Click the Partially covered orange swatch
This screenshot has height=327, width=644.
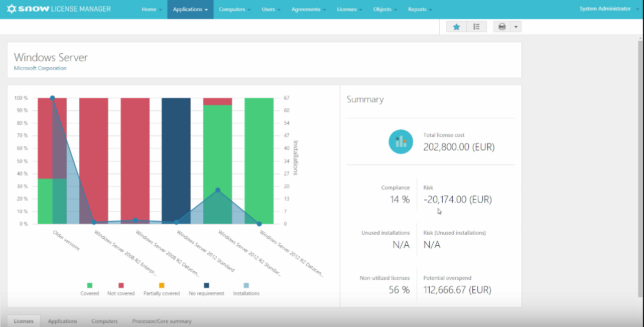(162, 285)
